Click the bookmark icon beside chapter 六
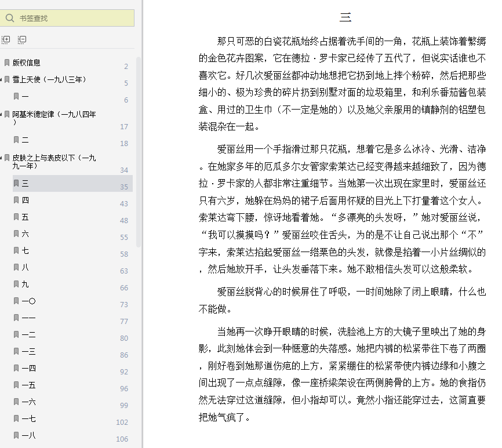This screenshot has width=502, height=448. 16,234
